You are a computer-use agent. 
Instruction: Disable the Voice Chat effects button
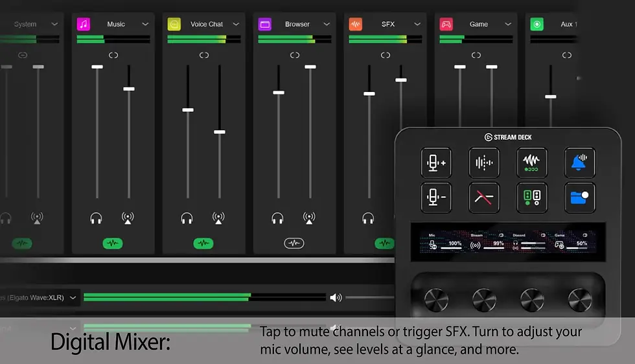pyautogui.click(x=203, y=244)
